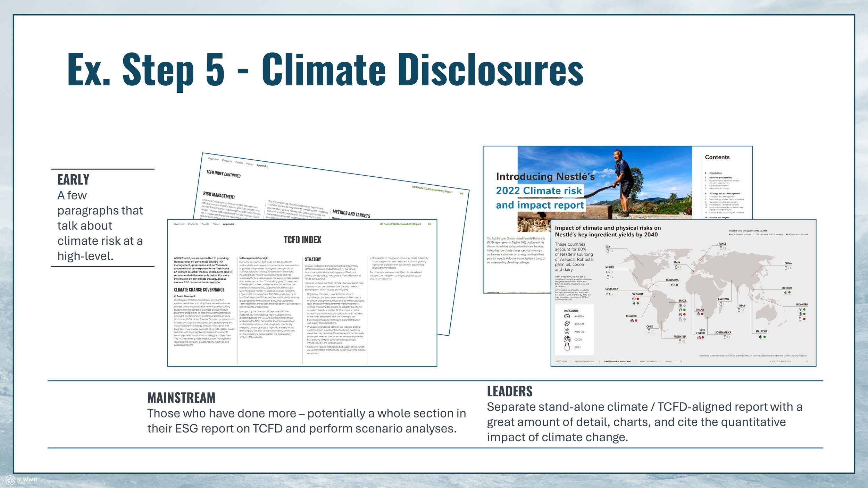The width and height of the screenshot is (868, 488).
Task: Click 'Appendix' tab on front TCFD INDEX page
Action: click(x=228, y=224)
